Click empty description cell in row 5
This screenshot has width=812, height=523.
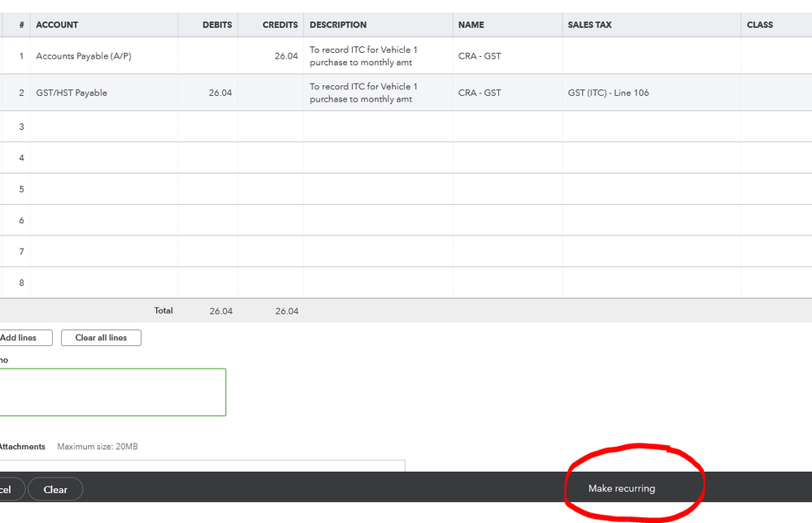point(378,189)
